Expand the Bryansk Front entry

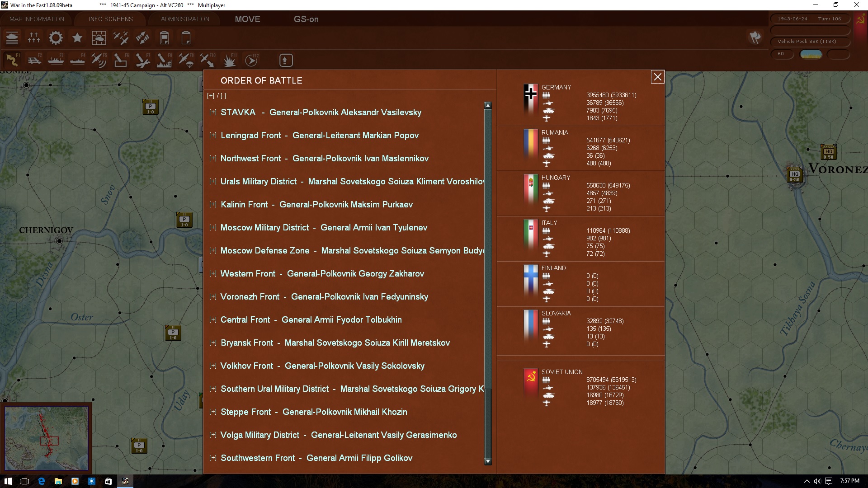point(212,343)
